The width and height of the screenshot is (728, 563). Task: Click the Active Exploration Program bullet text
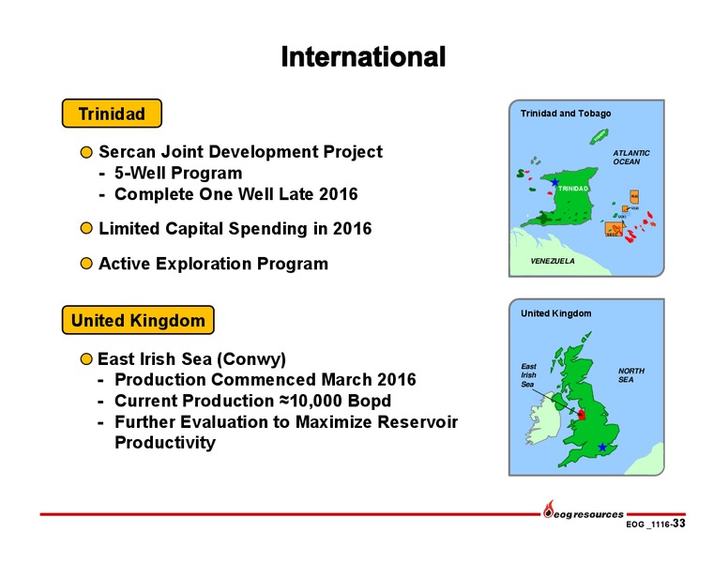coord(213,264)
